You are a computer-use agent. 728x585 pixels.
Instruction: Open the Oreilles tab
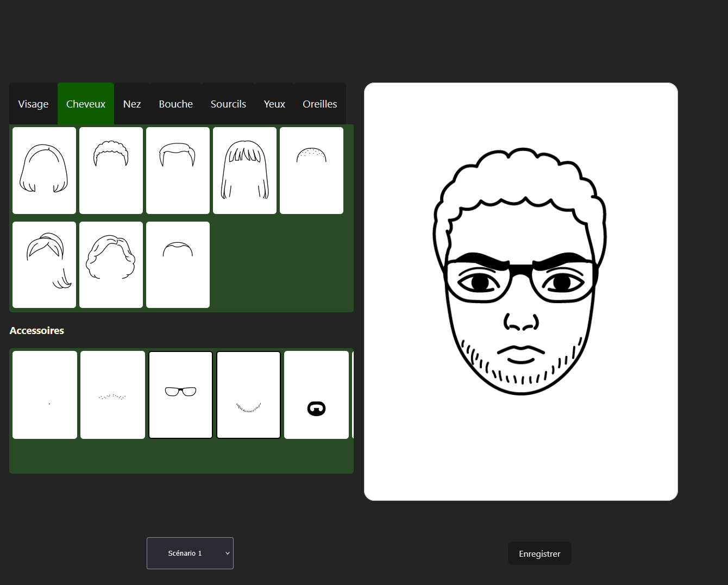(x=319, y=104)
